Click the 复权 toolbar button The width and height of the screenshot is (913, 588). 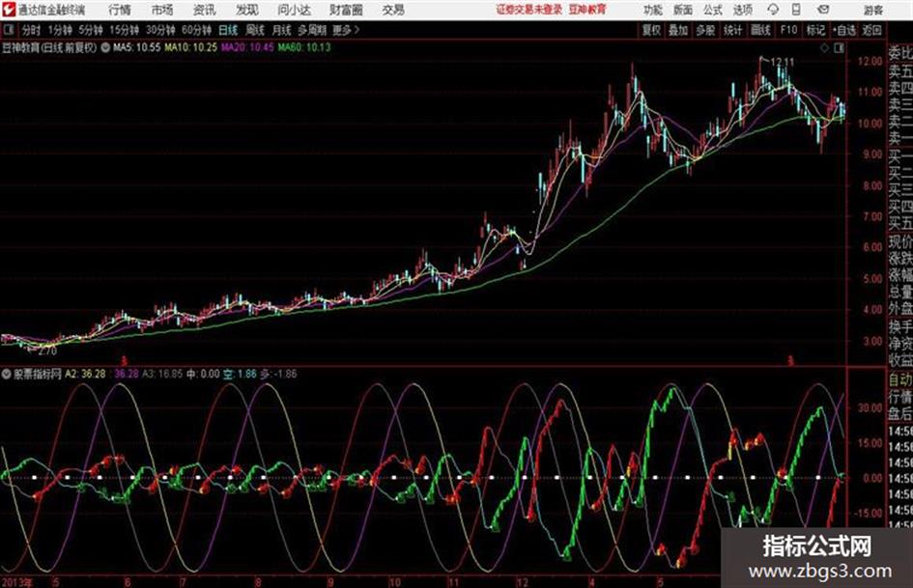[x=651, y=30]
